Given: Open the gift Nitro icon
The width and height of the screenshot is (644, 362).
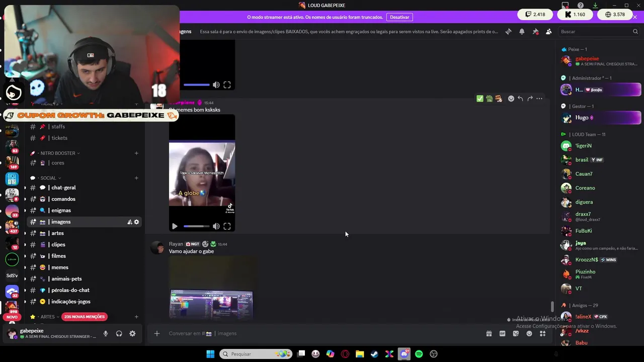Looking at the screenshot, I should point(489,333).
